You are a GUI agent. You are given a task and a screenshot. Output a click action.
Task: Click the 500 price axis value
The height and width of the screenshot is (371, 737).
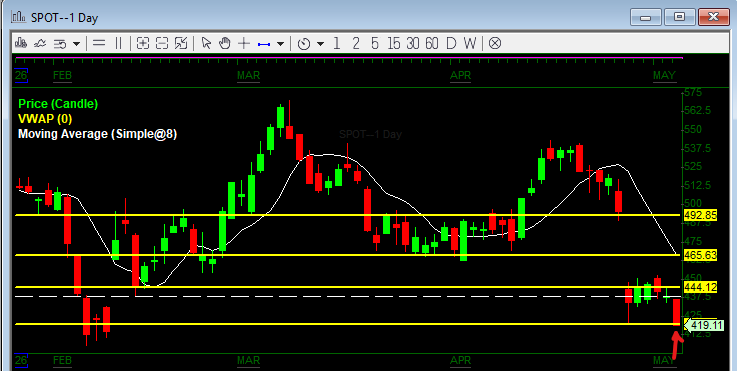pyautogui.click(x=693, y=204)
